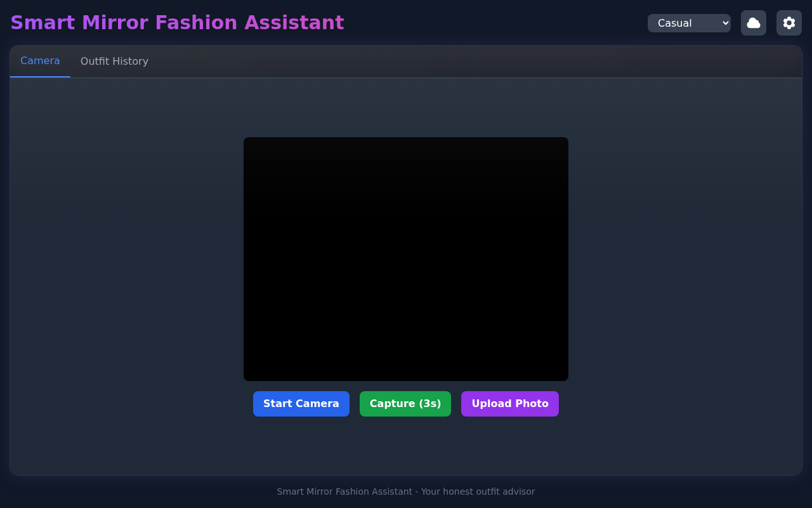Select the Camera tab

coord(40,60)
